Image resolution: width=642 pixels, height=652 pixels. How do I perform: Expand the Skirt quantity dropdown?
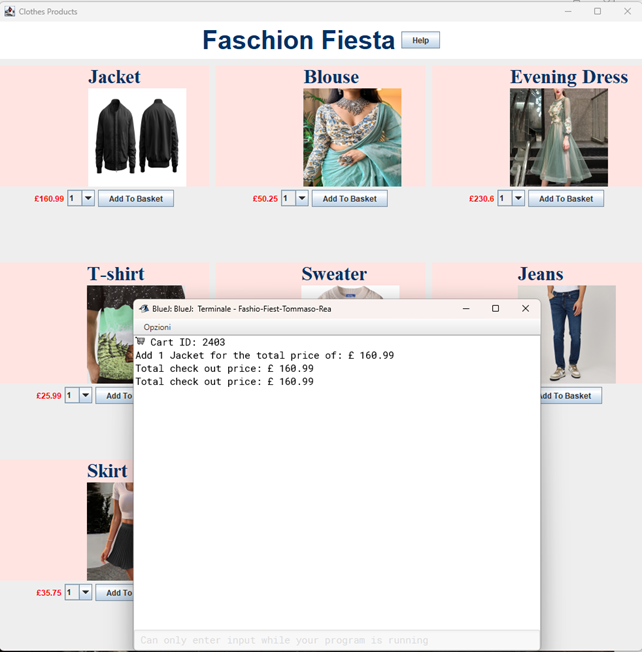click(x=85, y=593)
